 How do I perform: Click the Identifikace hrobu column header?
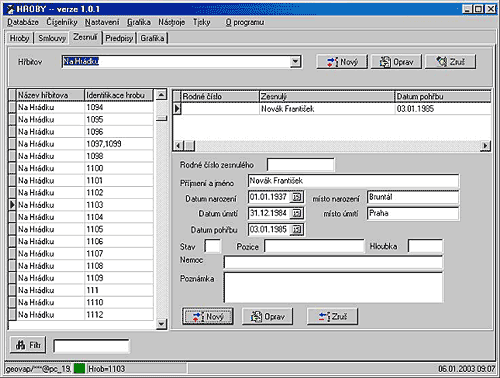tap(119, 95)
